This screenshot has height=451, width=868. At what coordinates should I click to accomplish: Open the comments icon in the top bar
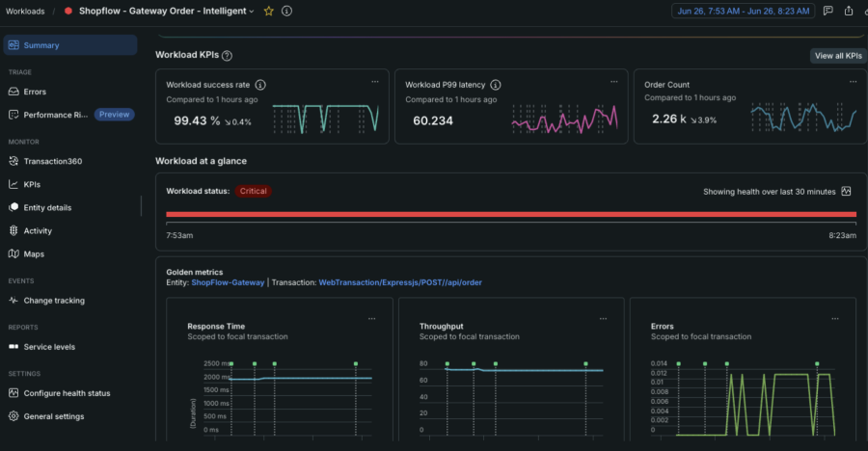point(828,11)
